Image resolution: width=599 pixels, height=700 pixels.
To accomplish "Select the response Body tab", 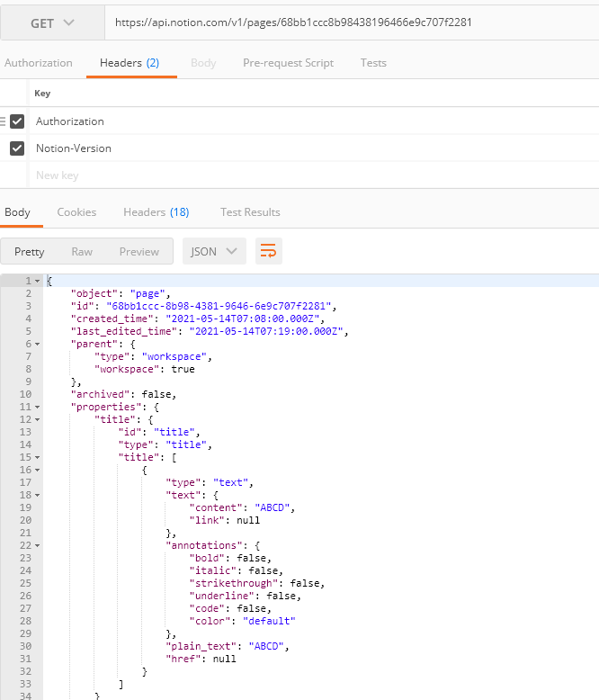I will point(17,212).
